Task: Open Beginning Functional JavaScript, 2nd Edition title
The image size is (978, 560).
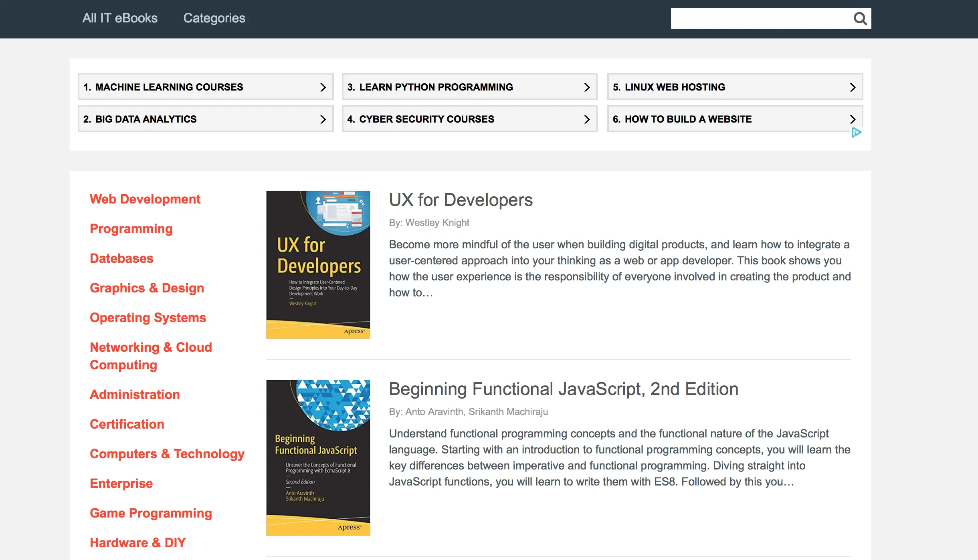Action: point(564,389)
